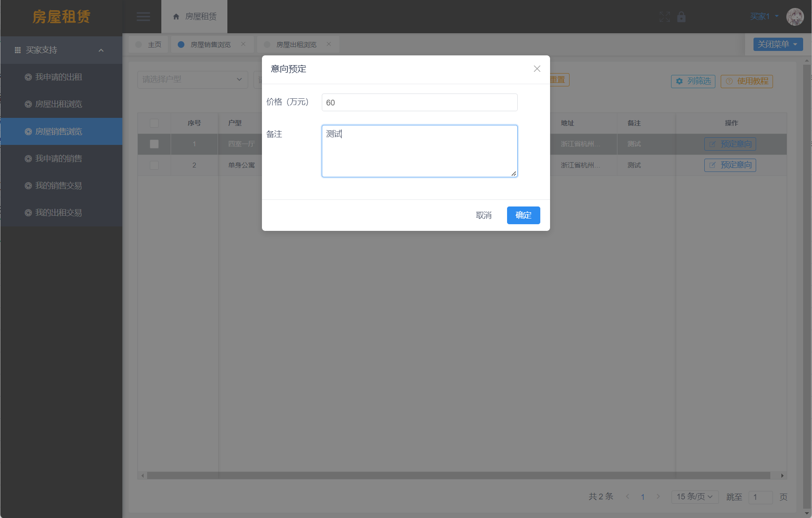
Task: Click the icon beside 我申请的销售
Action: pyautogui.click(x=28, y=159)
